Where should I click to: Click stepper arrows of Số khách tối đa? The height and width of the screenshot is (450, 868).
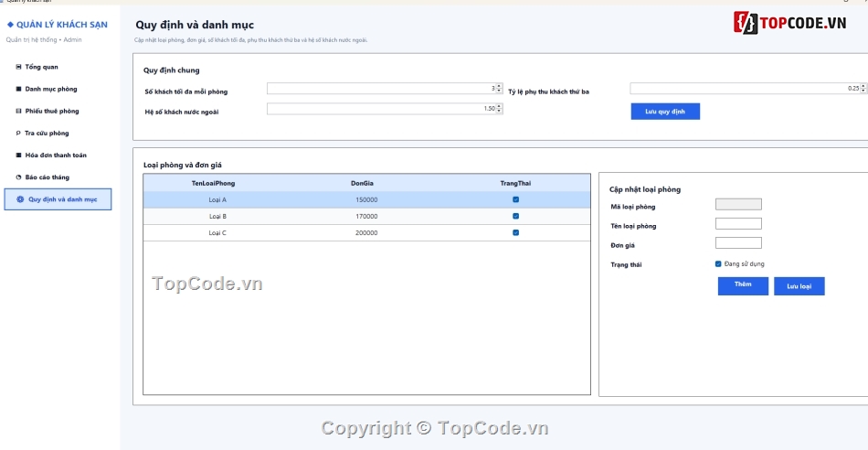coord(499,89)
